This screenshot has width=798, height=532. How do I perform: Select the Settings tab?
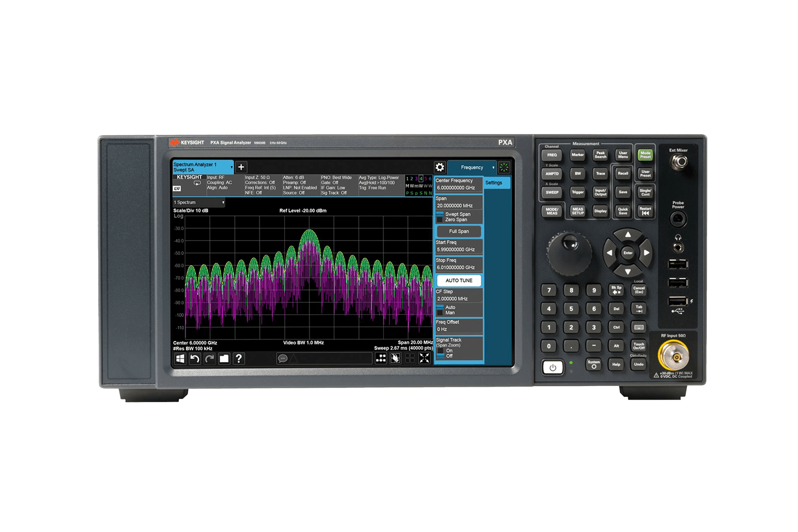(x=497, y=183)
